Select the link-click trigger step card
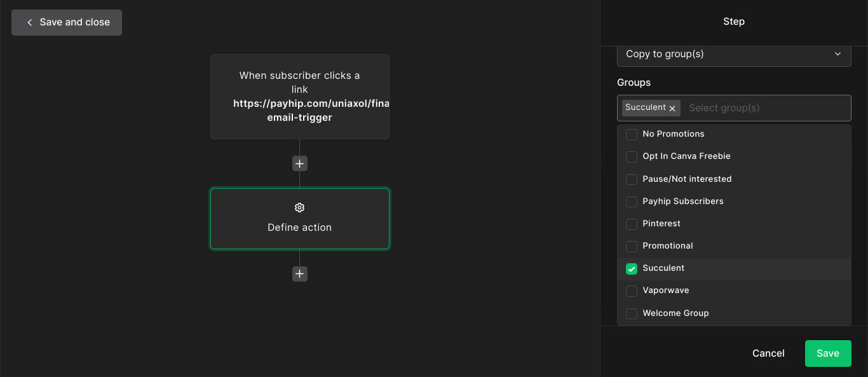 [300, 97]
